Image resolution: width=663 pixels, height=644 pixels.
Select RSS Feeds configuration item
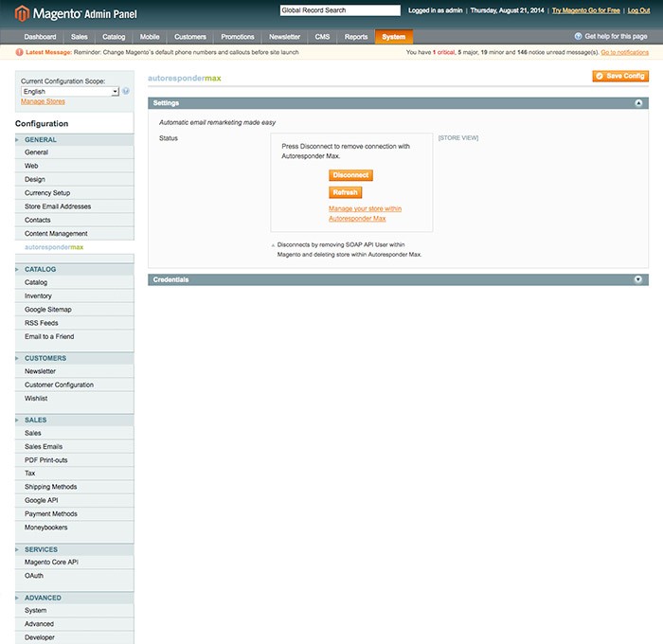tap(75, 323)
